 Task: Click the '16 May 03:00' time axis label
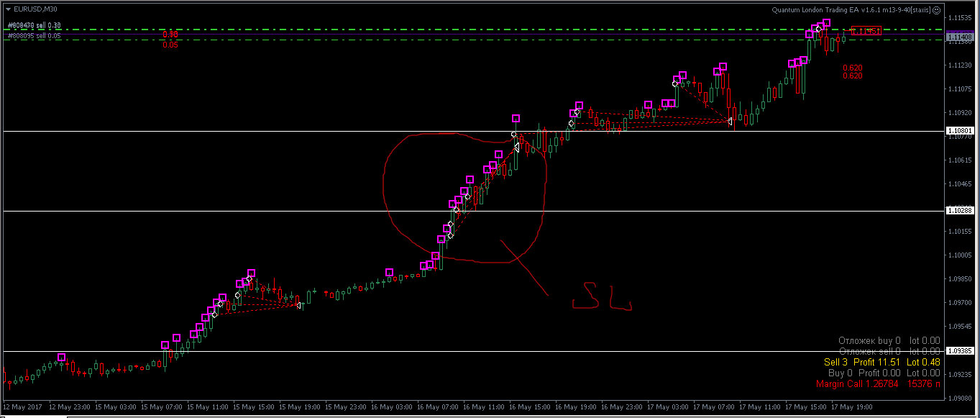(x=390, y=406)
